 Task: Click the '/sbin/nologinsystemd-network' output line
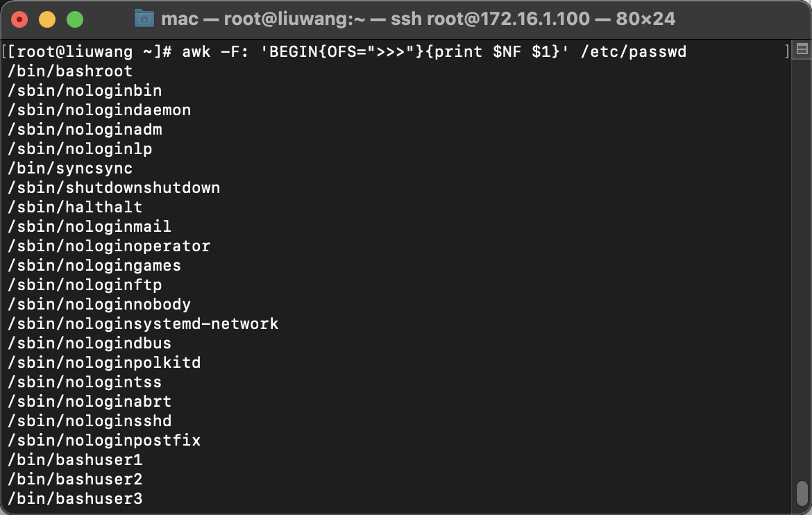click(x=143, y=324)
